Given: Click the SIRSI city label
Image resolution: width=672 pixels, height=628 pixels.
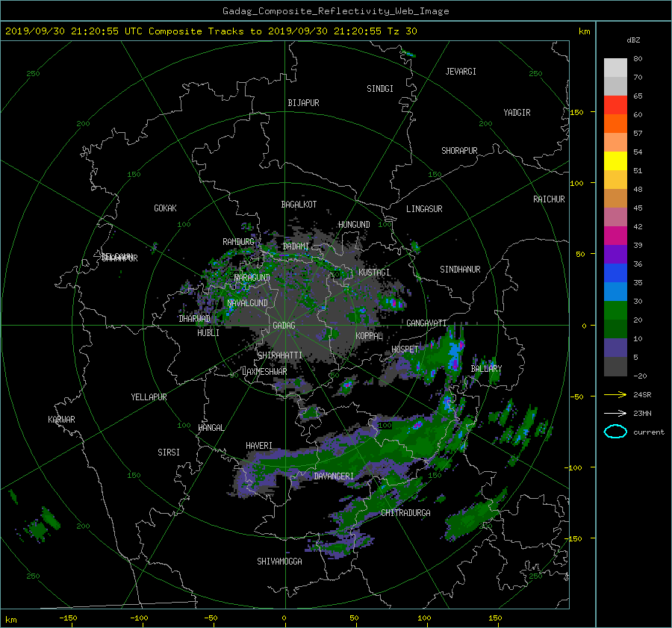Looking at the screenshot, I should (169, 453).
